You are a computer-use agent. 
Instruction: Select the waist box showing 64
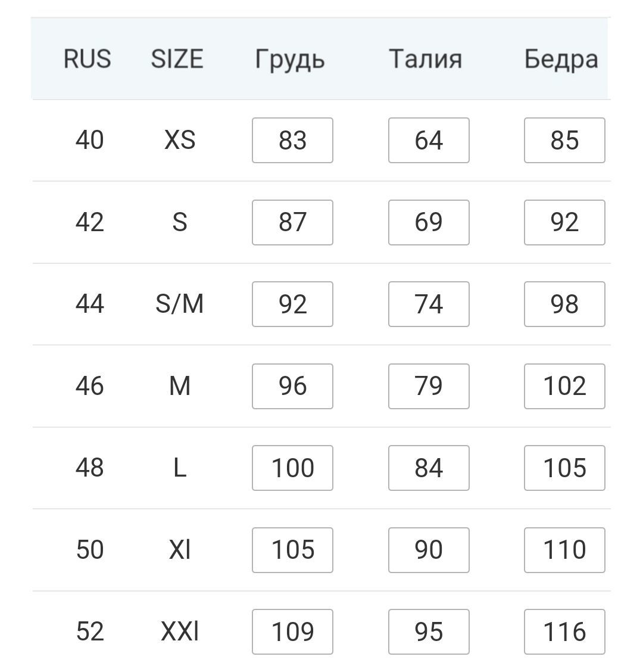tap(429, 141)
